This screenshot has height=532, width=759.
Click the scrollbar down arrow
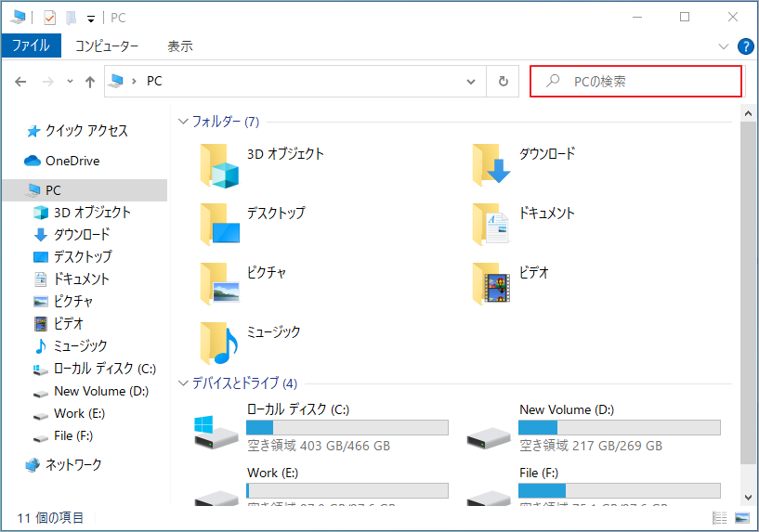click(x=748, y=497)
